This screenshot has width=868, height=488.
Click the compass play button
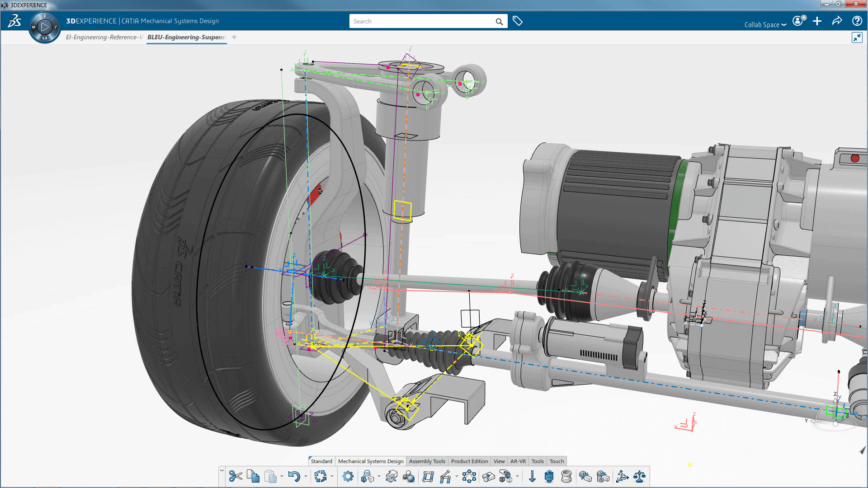(x=44, y=27)
